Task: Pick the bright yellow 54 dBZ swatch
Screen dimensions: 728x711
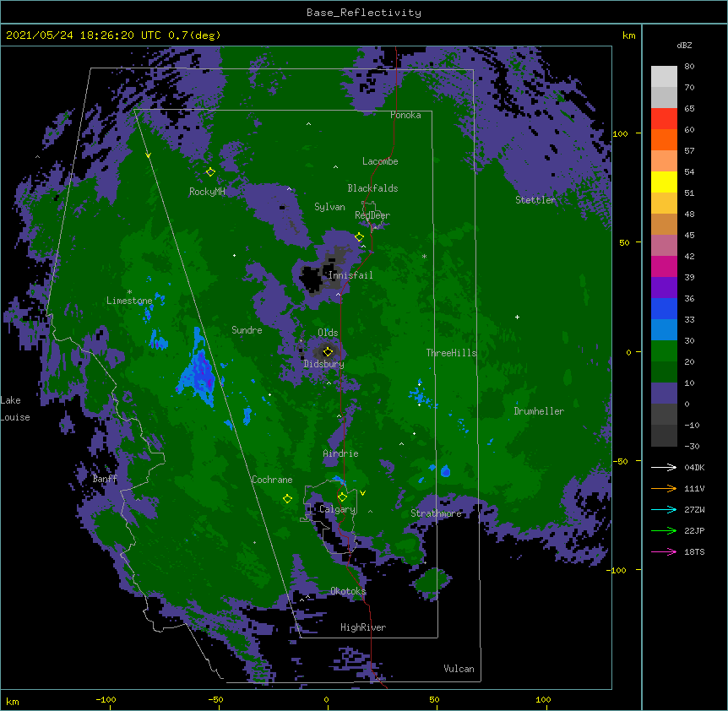Action: tap(664, 182)
